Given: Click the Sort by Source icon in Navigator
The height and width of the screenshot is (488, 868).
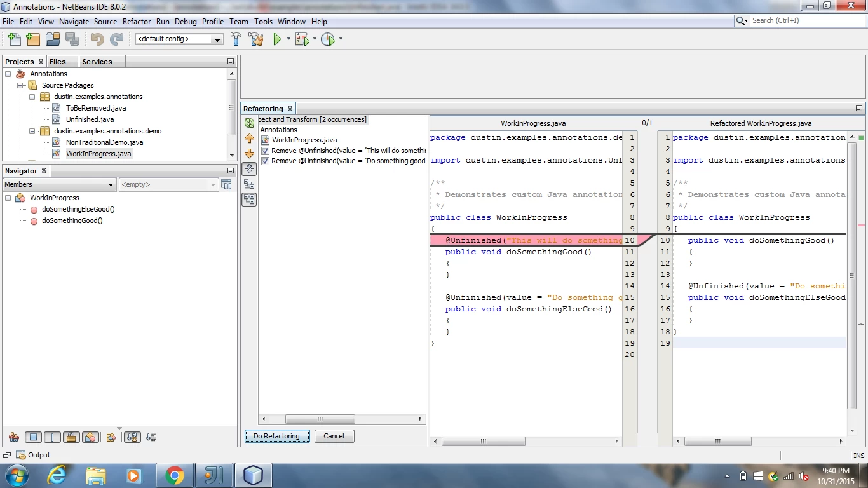Looking at the screenshot, I should click(x=151, y=437).
